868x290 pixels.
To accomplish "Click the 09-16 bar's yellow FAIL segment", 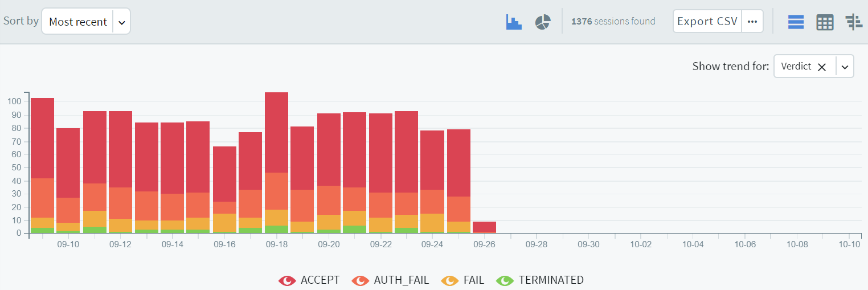I will [x=224, y=222].
